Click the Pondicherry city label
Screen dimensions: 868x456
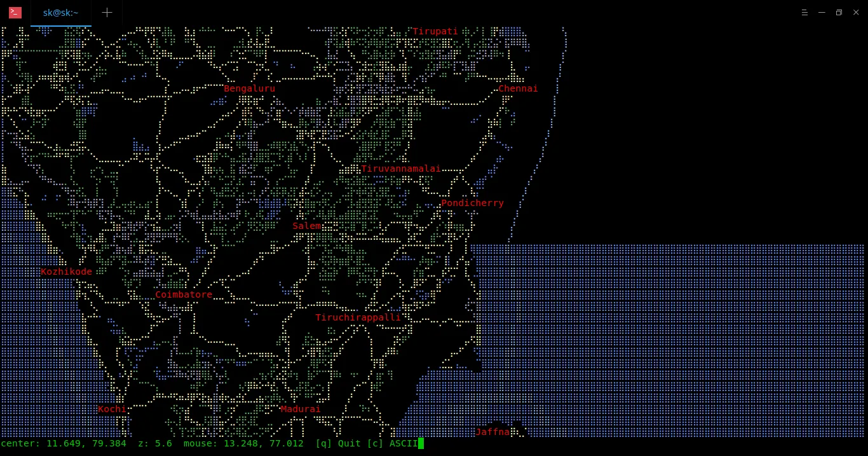tap(472, 204)
